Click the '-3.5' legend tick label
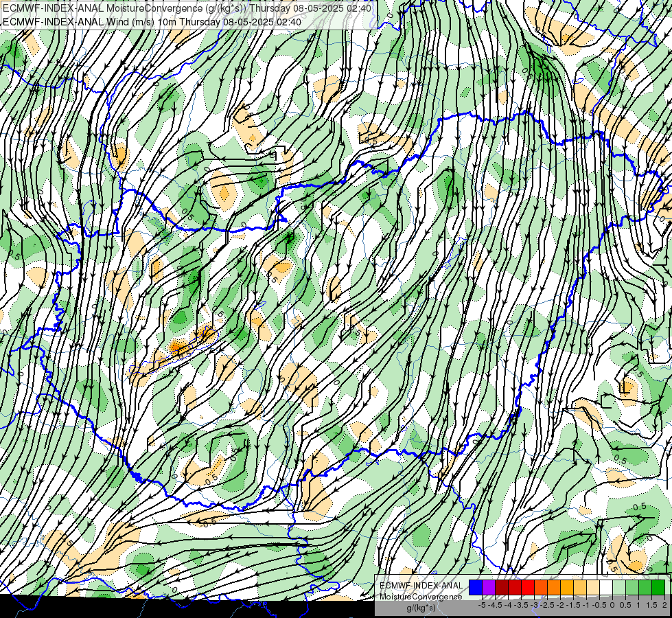Viewport: 672px width, 618px height. point(521,605)
